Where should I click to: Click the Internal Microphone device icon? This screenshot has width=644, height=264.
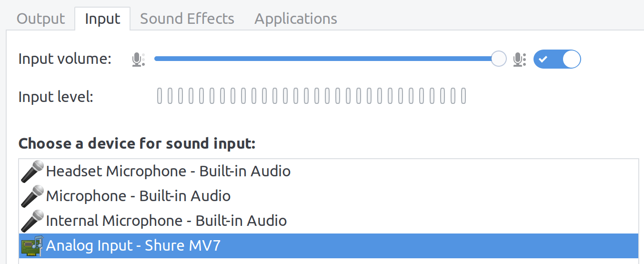[x=32, y=221]
